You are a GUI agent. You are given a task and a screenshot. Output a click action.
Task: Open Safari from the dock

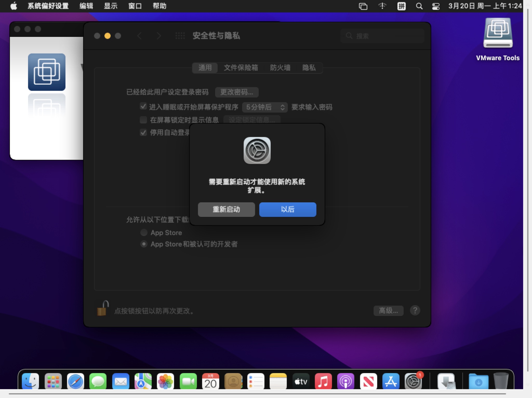click(76, 382)
